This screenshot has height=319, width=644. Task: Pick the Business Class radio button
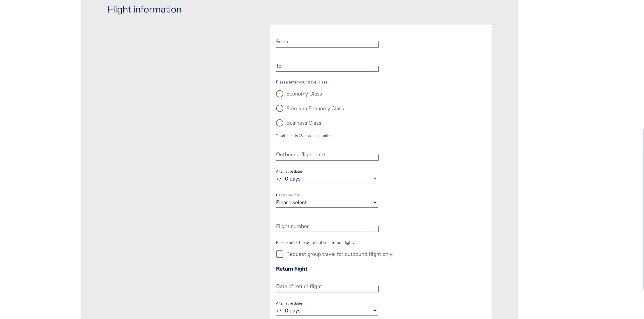coord(280,123)
